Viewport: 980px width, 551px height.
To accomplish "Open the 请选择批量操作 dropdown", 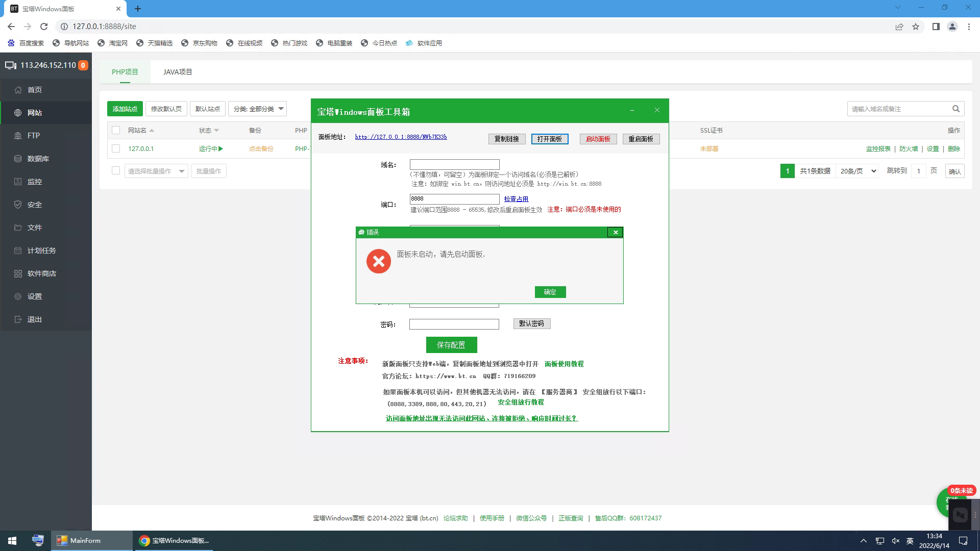I will pyautogui.click(x=156, y=171).
